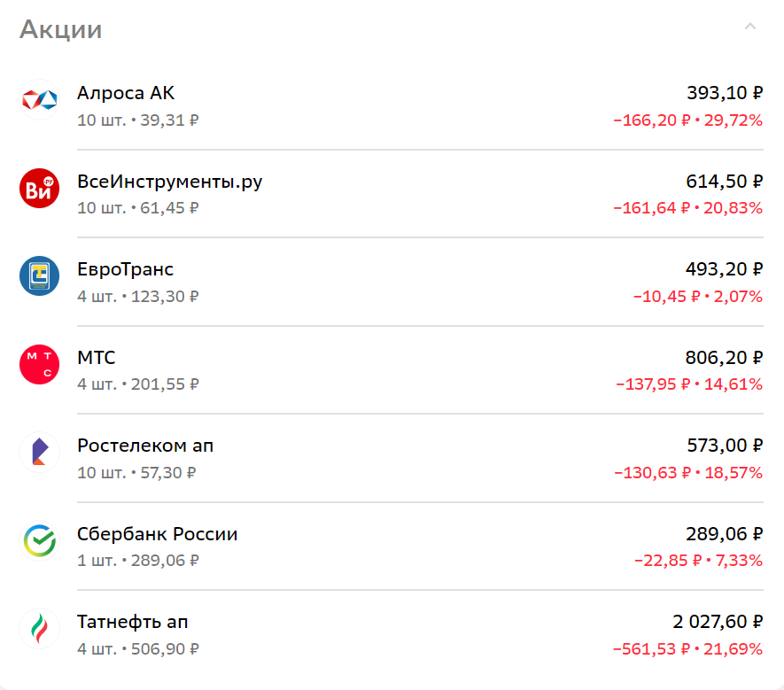
Task: Click the МТС red round logo
Action: (x=39, y=364)
